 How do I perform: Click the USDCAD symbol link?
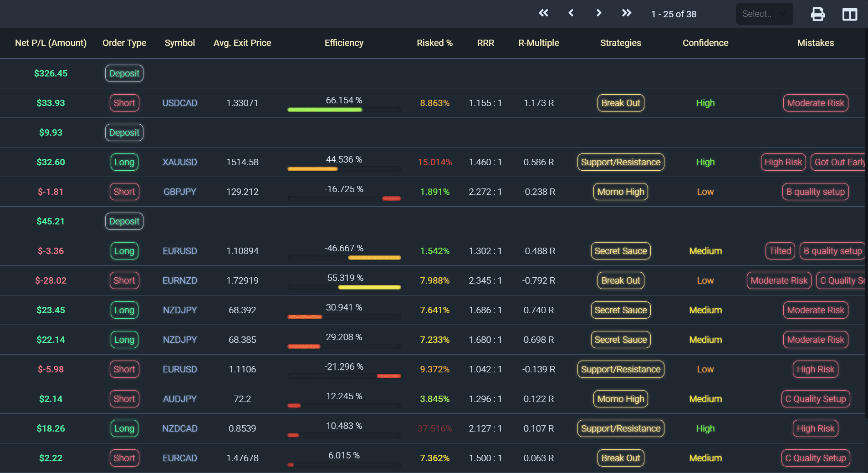(x=180, y=103)
